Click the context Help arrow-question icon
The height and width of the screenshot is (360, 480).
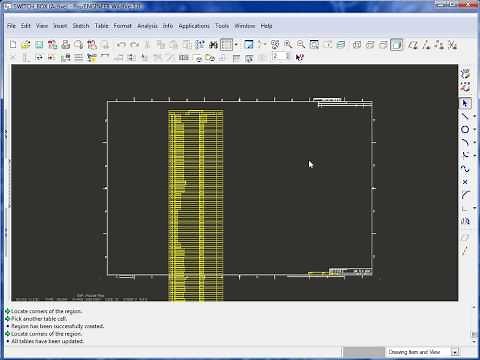pos(300,57)
